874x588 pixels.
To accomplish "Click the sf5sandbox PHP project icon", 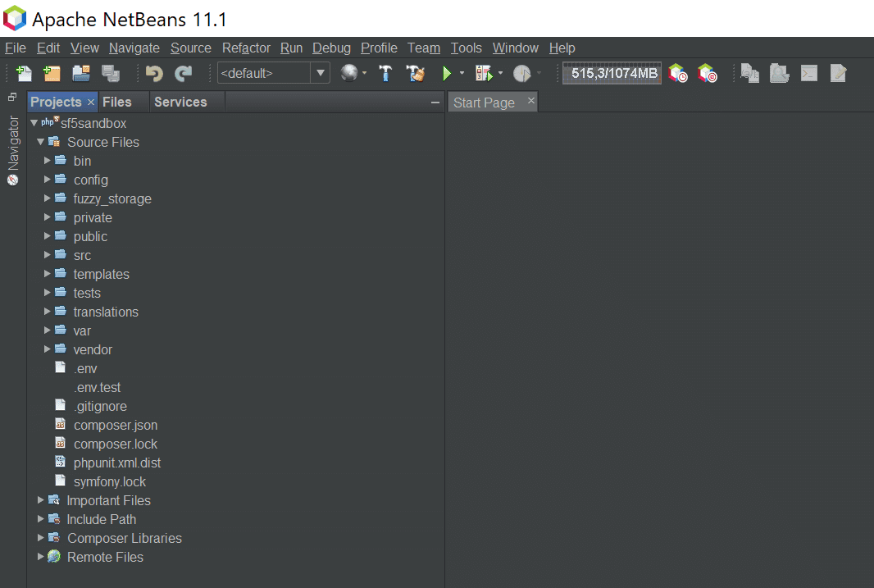I will pyautogui.click(x=50, y=121).
